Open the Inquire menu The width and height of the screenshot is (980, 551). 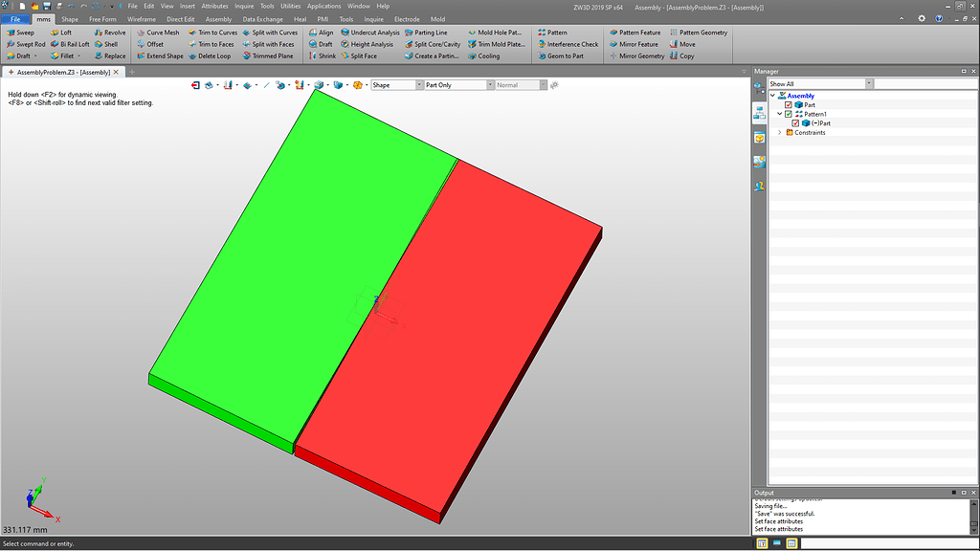(244, 6)
